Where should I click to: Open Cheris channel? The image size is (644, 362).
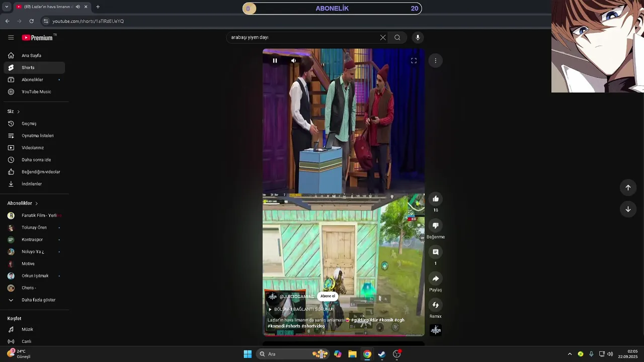click(34, 288)
